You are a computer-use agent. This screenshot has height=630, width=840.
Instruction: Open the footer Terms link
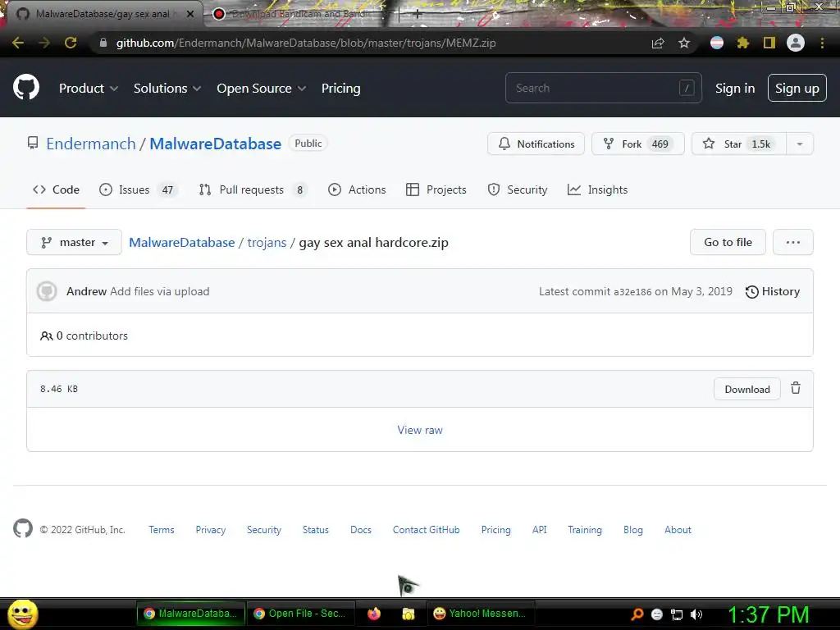162,530
